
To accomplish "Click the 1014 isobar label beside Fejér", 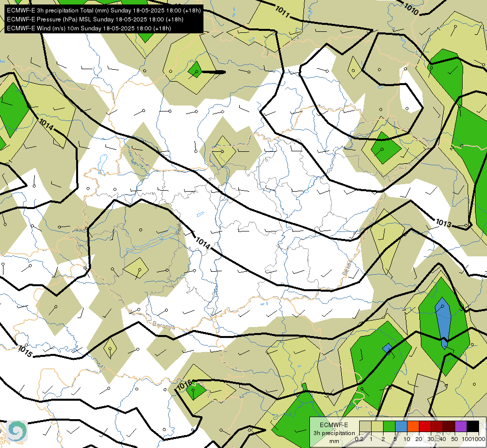I will point(203,243).
